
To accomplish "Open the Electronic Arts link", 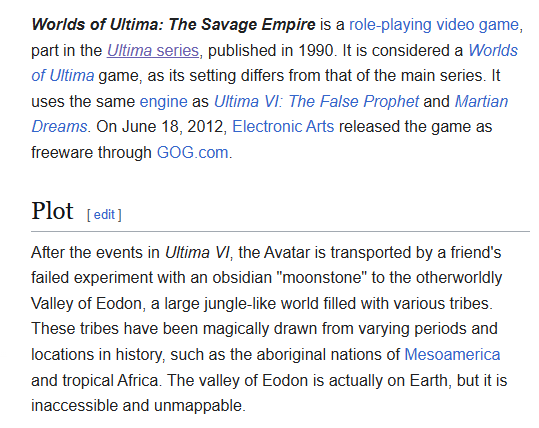I will pyautogui.click(x=283, y=127).
